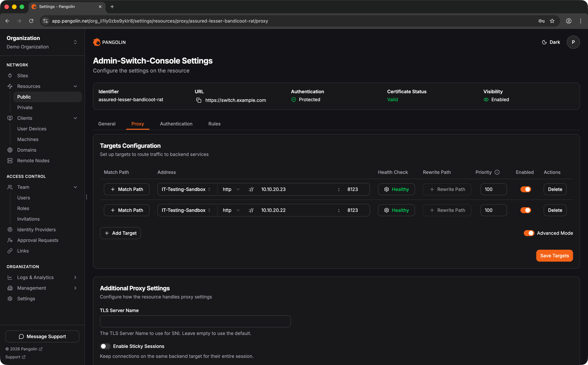
Task: Open the Rules tab
Action: pos(214,124)
